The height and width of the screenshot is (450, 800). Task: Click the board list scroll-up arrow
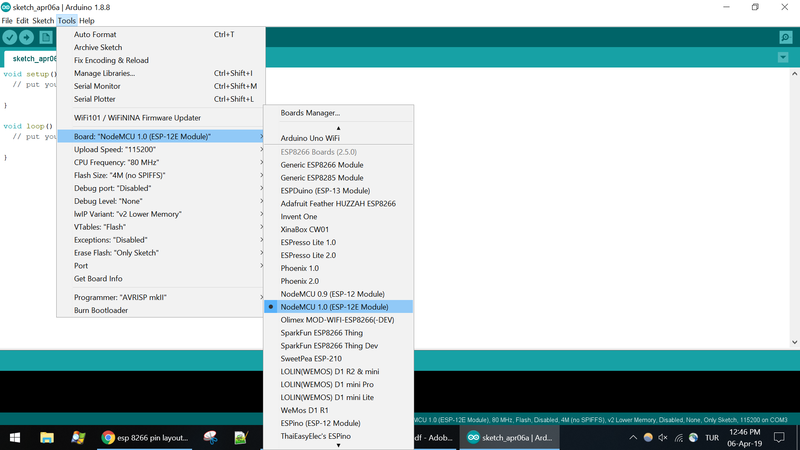(338, 128)
